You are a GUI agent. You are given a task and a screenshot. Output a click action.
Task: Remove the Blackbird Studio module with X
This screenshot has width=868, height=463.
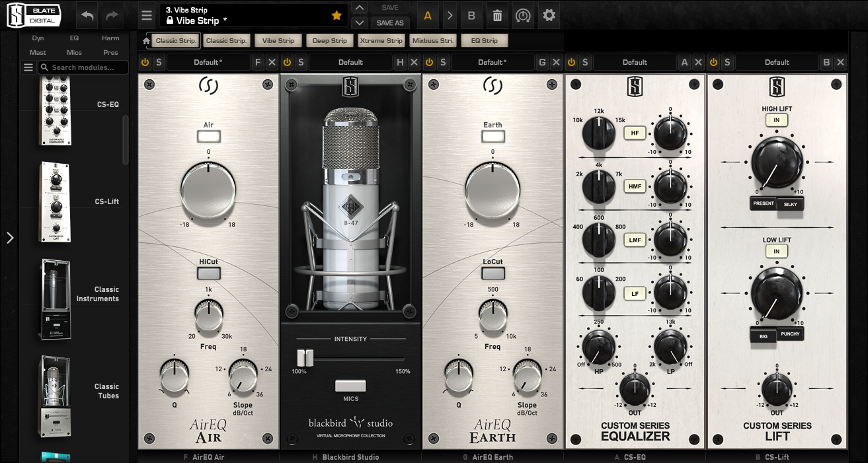tap(414, 62)
